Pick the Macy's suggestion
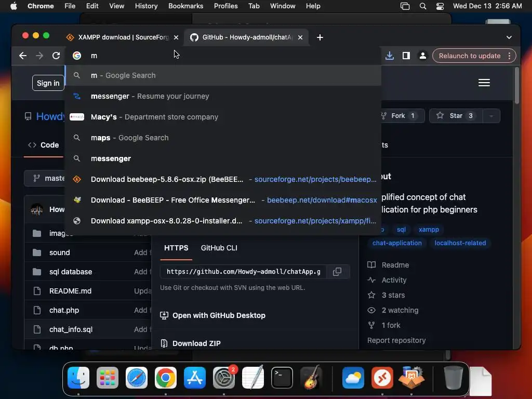This screenshot has width=532, height=399. (223, 117)
